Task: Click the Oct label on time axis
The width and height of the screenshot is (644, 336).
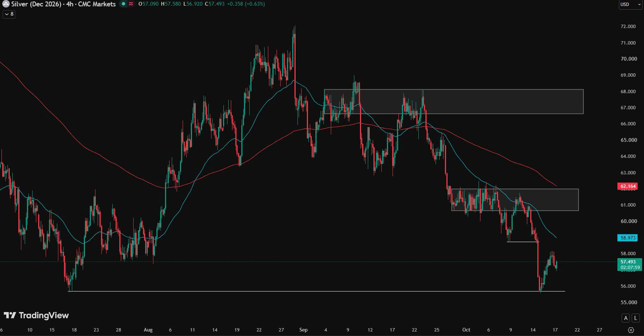Action: pos(466,330)
